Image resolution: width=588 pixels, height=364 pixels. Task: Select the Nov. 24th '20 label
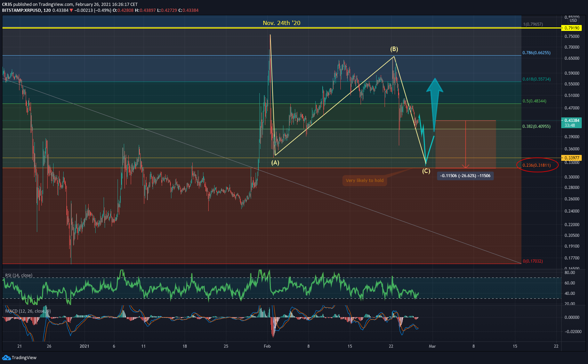(x=282, y=23)
